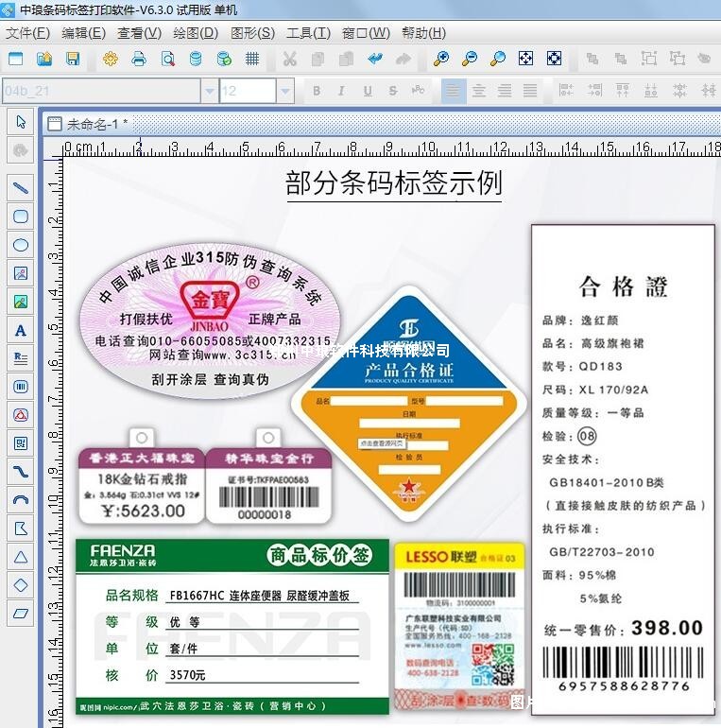Image resolution: width=721 pixels, height=728 pixels.
Task: Open the 帮助(H) menu
Action: [423, 33]
